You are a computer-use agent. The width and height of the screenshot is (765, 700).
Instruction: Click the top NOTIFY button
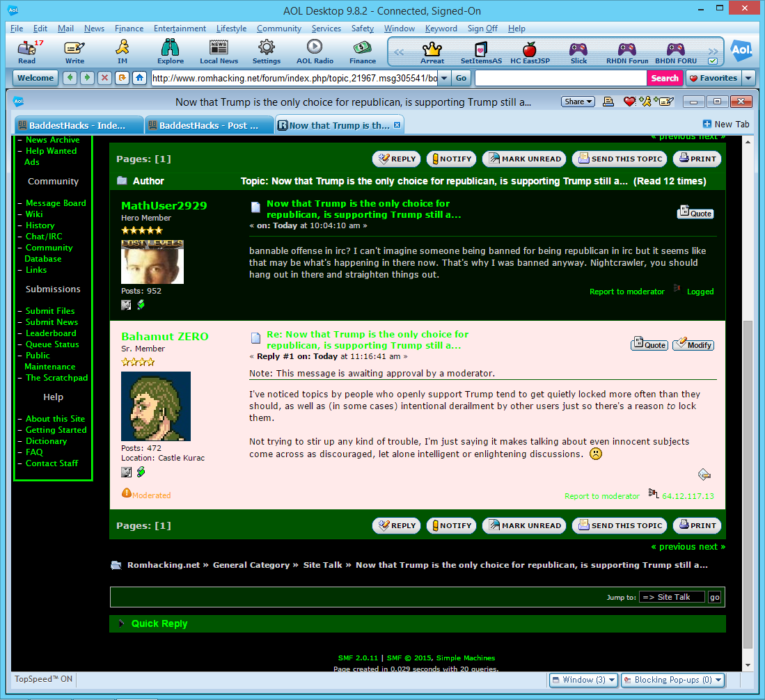(x=451, y=159)
